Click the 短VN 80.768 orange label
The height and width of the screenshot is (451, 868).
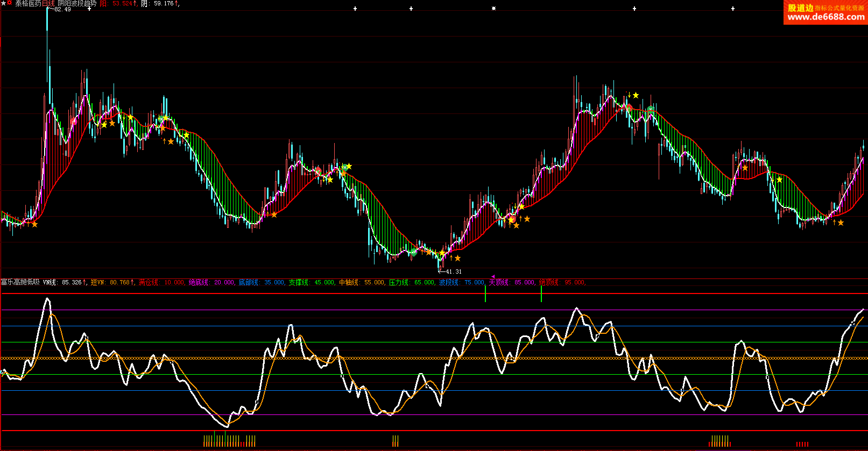[x=111, y=282]
